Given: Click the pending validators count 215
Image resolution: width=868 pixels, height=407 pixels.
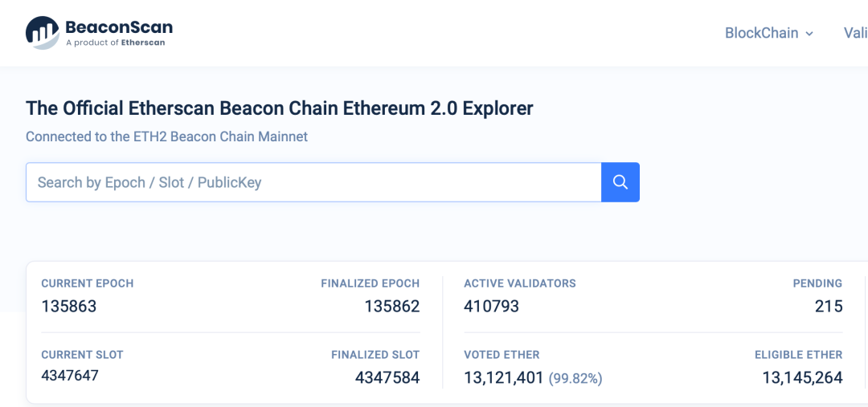Looking at the screenshot, I should coord(828,307).
